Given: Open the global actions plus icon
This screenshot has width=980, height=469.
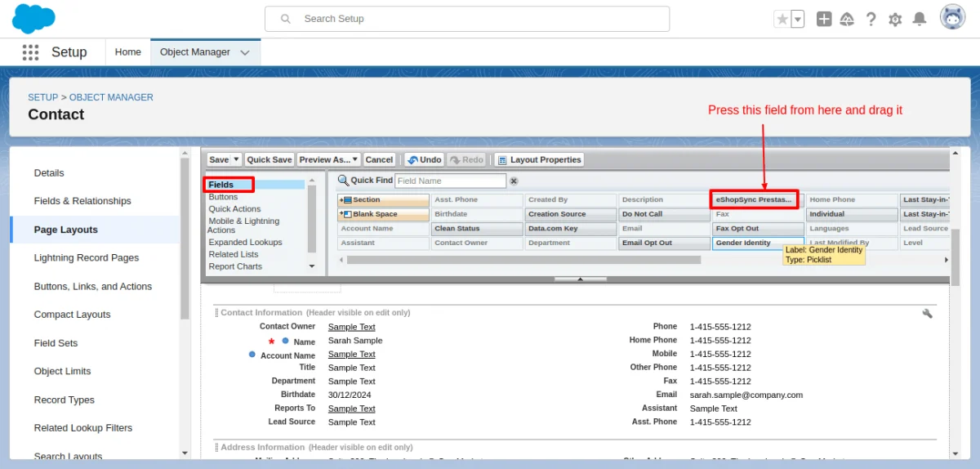Looking at the screenshot, I should [x=824, y=20].
